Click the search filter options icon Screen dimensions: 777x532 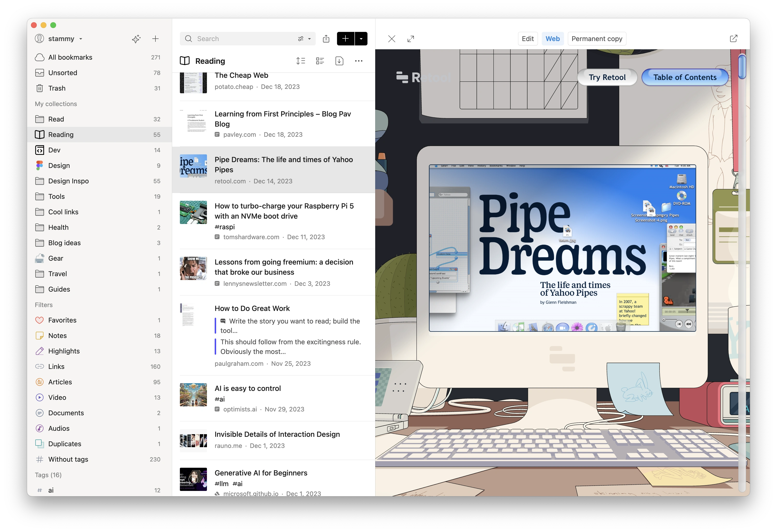(x=301, y=39)
